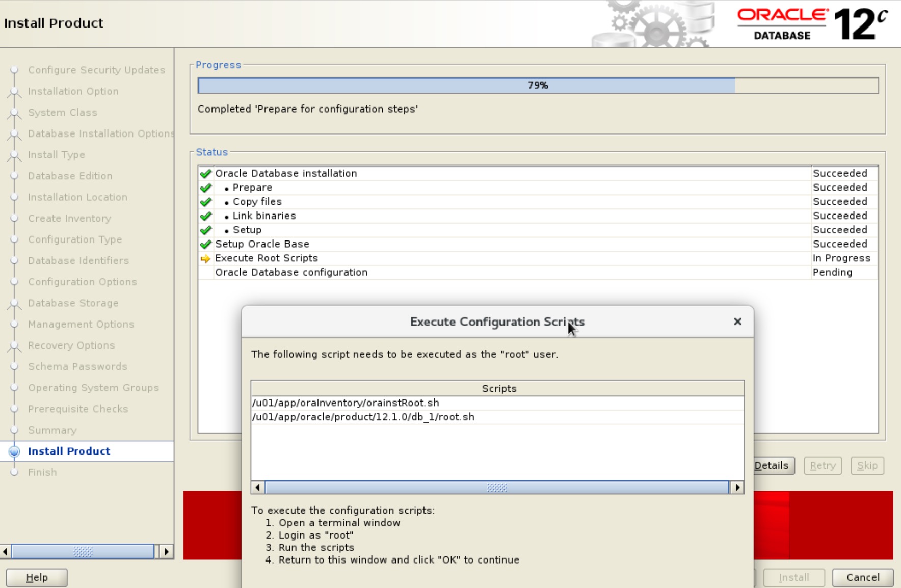Select Schema Passwords step
Viewport: 901px width, 588px height.
click(x=77, y=366)
